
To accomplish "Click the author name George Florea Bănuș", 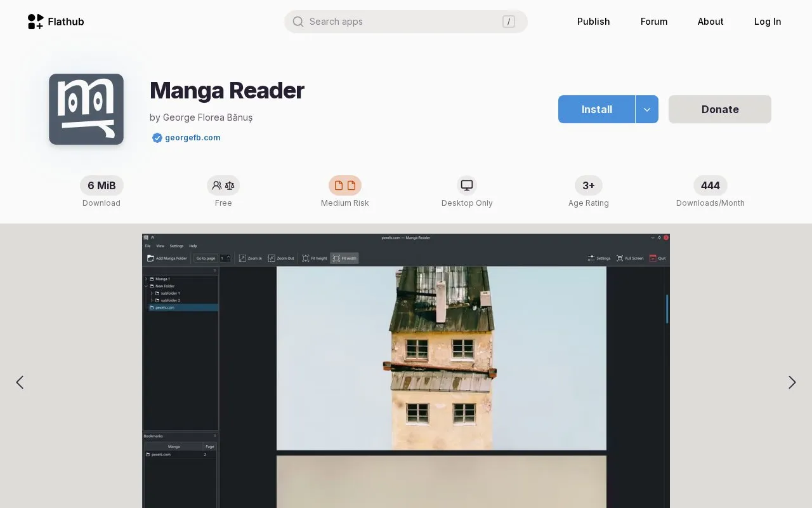I will [208, 117].
